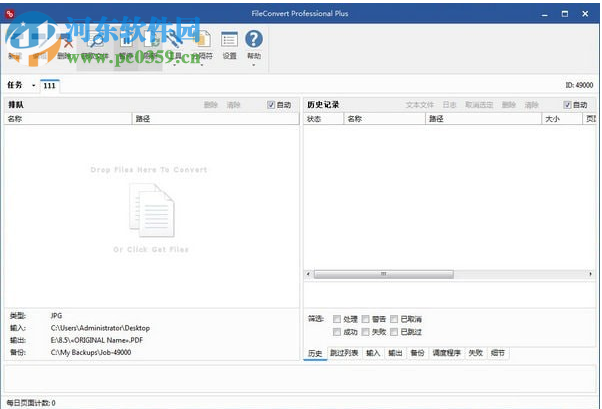Viewport: 602px width, 409px height.
Task: Click the Status (状态) column header in History
Action: (x=324, y=119)
